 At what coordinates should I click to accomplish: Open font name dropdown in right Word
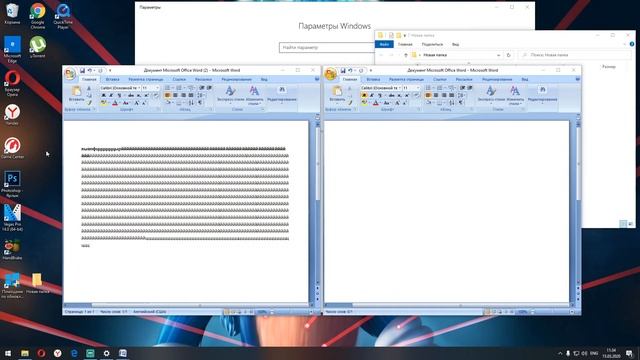coord(400,88)
